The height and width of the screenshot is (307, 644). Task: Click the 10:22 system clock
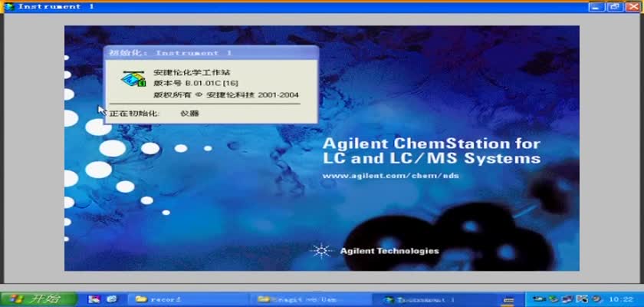coord(621,299)
